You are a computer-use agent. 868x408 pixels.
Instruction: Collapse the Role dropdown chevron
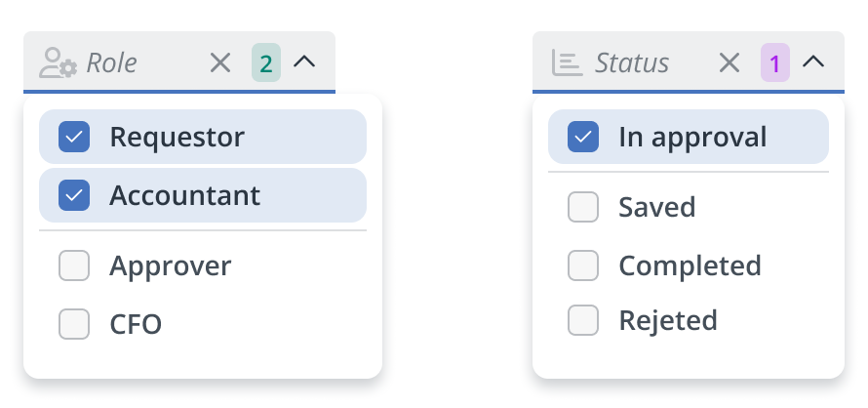pos(304,62)
